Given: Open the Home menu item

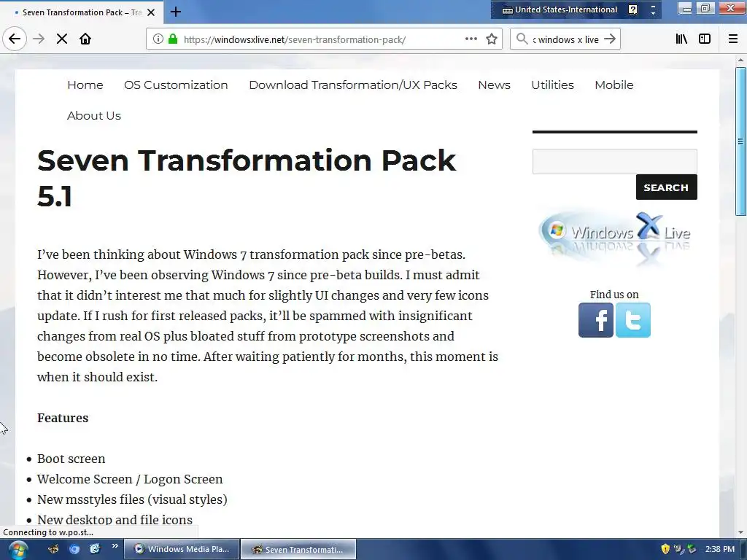Looking at the screenshot, I should (85, 85).
